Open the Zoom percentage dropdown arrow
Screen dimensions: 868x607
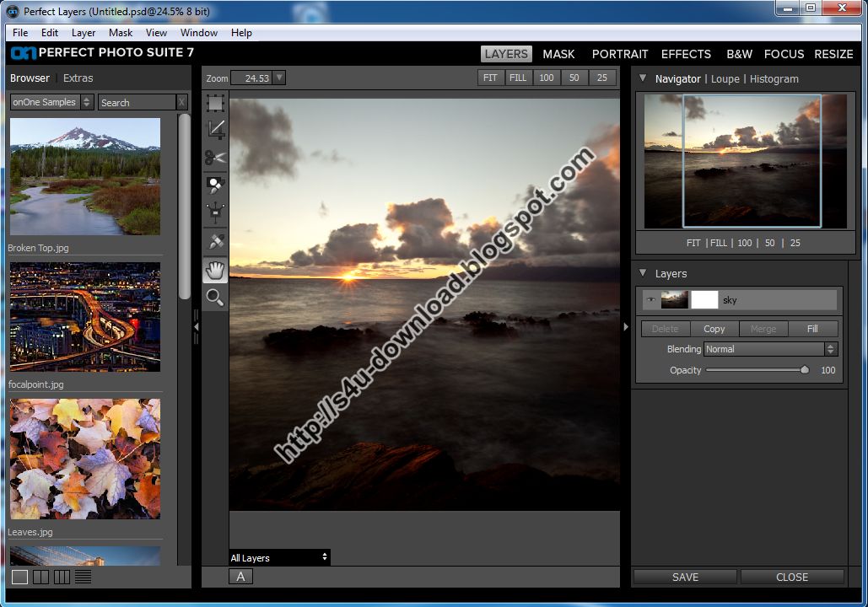point(279,78)
